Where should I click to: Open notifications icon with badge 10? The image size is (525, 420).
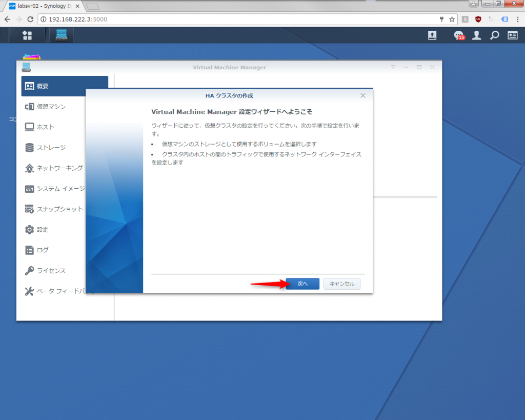(459, 35)
